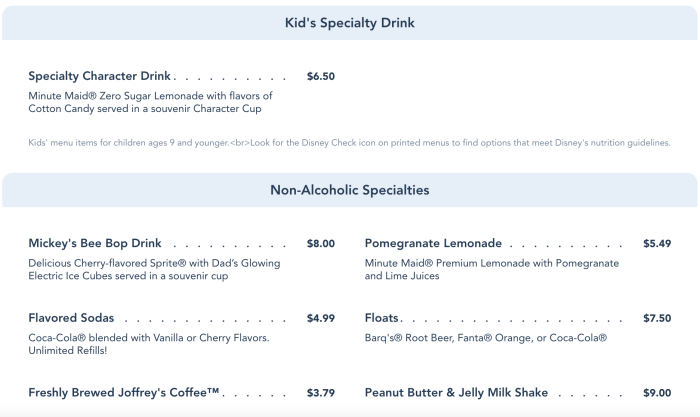The image size is (700, 417).
Task: Click the Glowing Electric Ice Cubes description
Action: 154,269
